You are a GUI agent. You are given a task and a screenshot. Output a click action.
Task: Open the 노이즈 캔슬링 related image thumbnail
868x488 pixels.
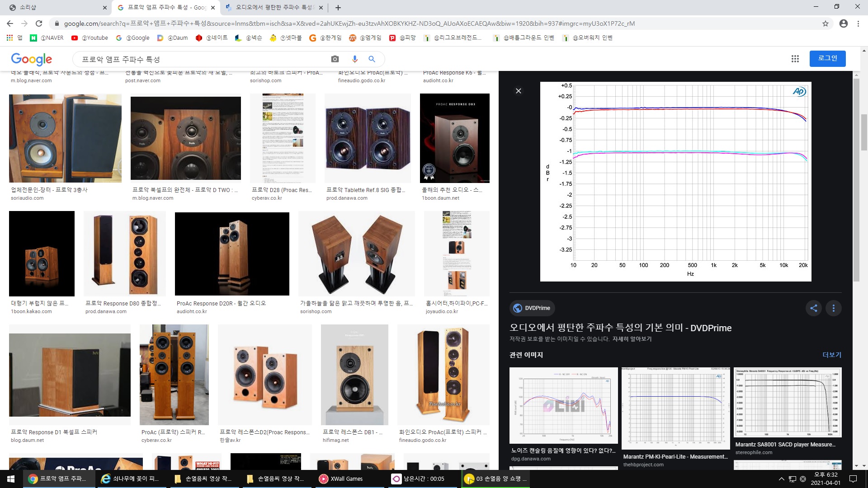coord(563,405)
